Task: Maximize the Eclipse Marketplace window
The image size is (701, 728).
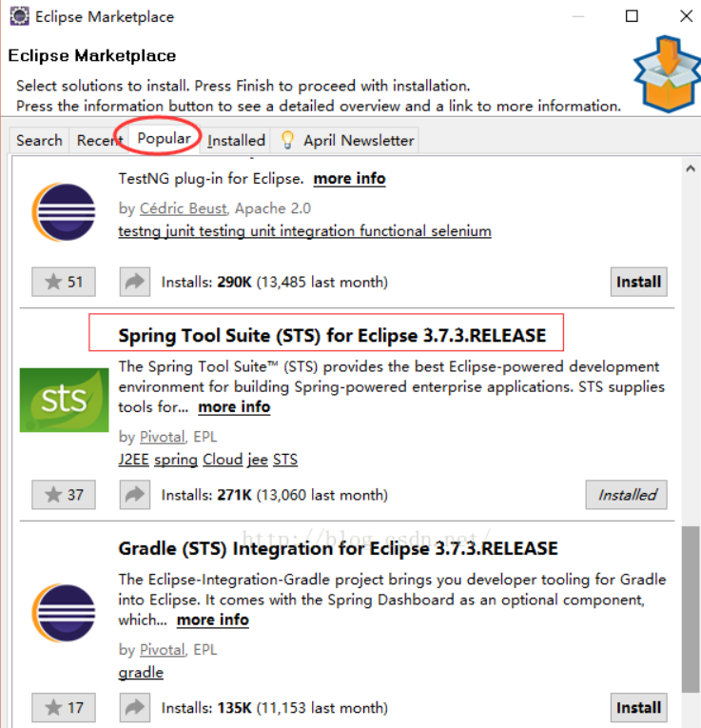Action: [x=632, y=16]
